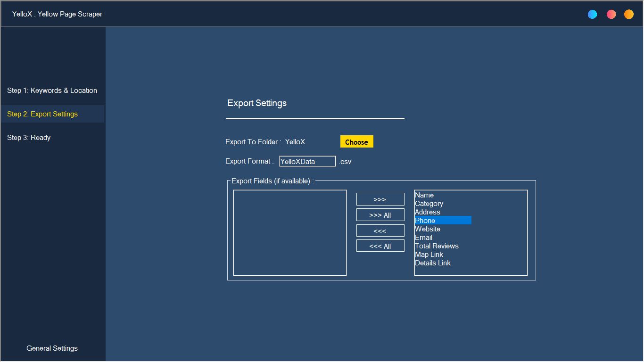
Task: Click the yellow Choose folder button
Action: coord(357,142)
